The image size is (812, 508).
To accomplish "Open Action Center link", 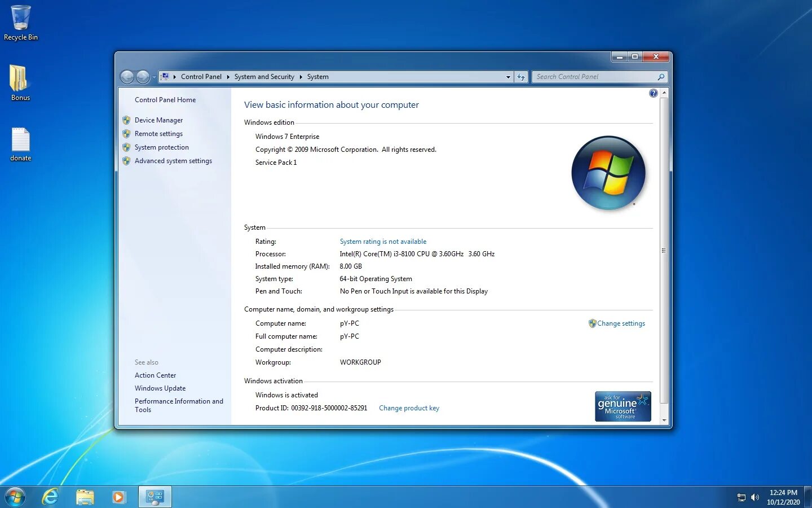I will coord(155,375).
